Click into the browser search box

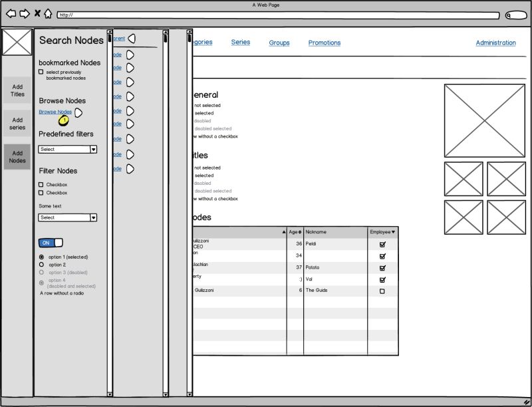pos(517,15)
